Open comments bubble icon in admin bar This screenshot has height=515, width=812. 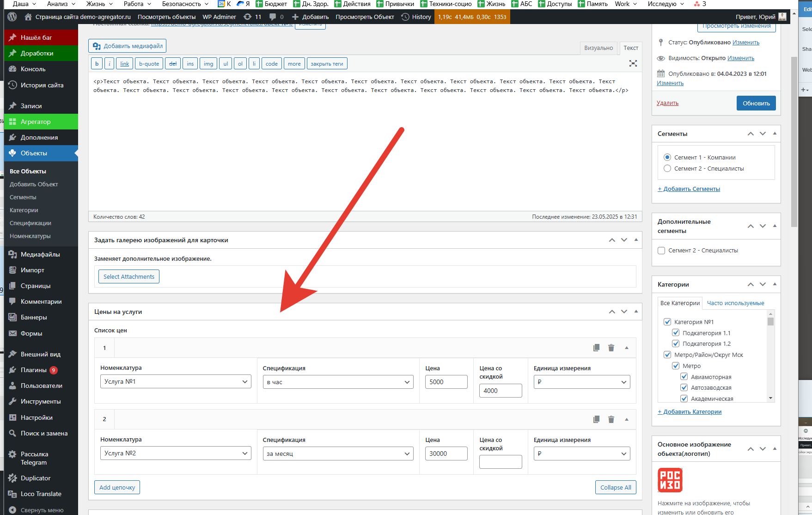pos(273,17)
